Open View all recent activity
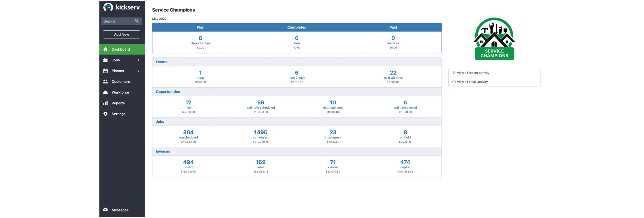644x218 pixels. pos(473,73)
